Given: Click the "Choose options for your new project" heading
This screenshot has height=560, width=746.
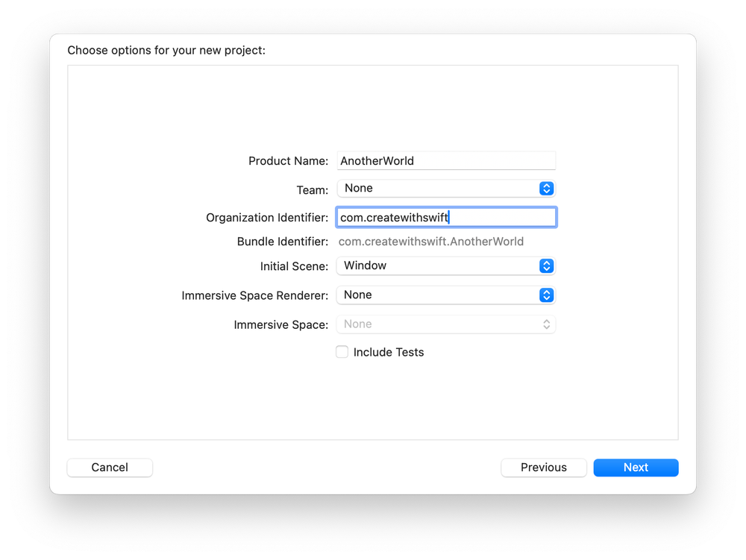Looking at the screenshot, I should pos(166,51).
